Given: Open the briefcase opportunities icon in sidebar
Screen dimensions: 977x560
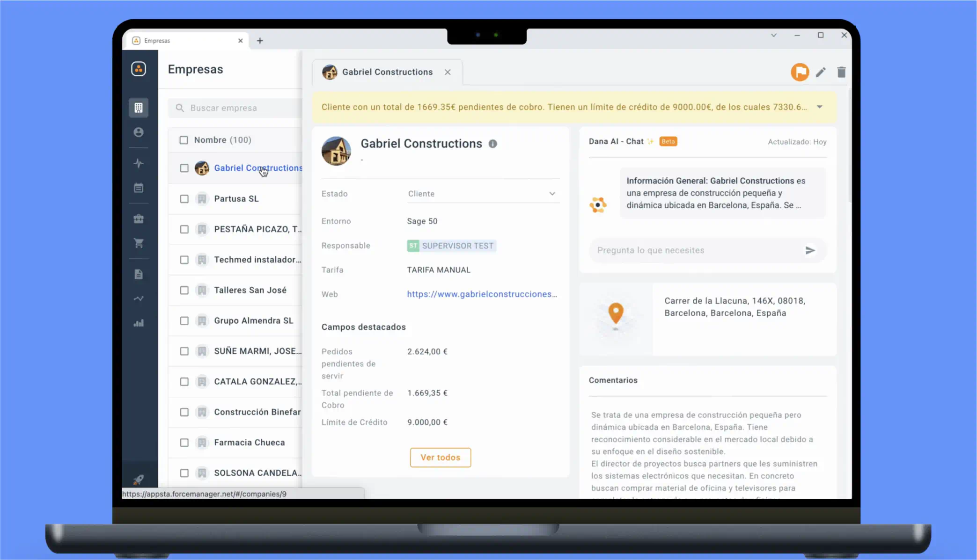Looking at the screenshot, I should tap(139, 218).
